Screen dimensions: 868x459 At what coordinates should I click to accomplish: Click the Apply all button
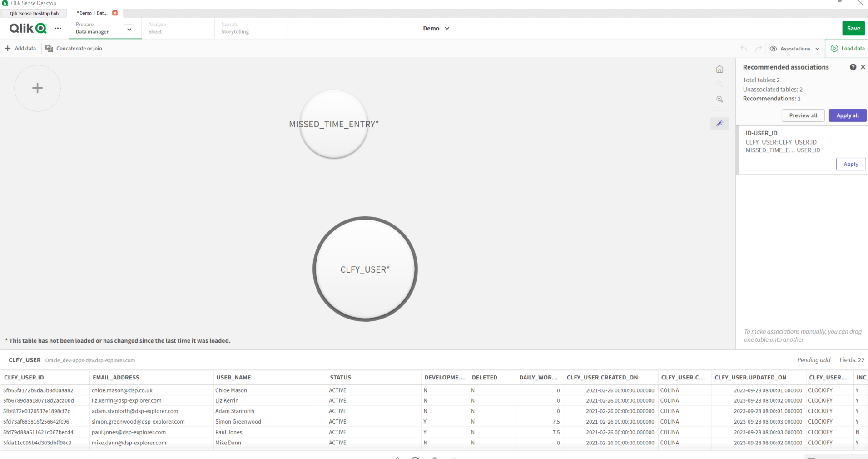point(848,115)
